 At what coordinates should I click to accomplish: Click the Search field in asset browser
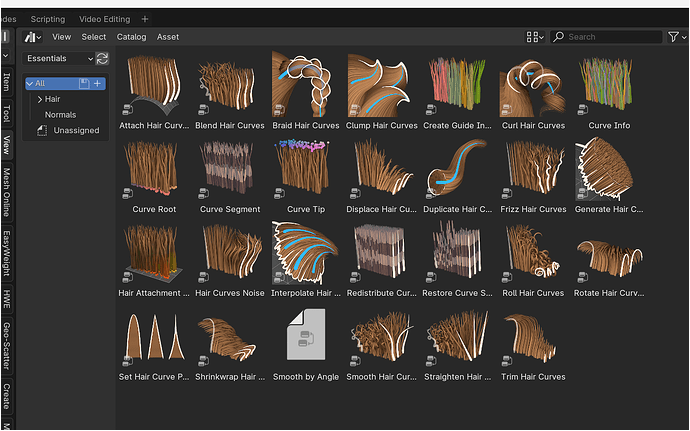tap(606, 37)
